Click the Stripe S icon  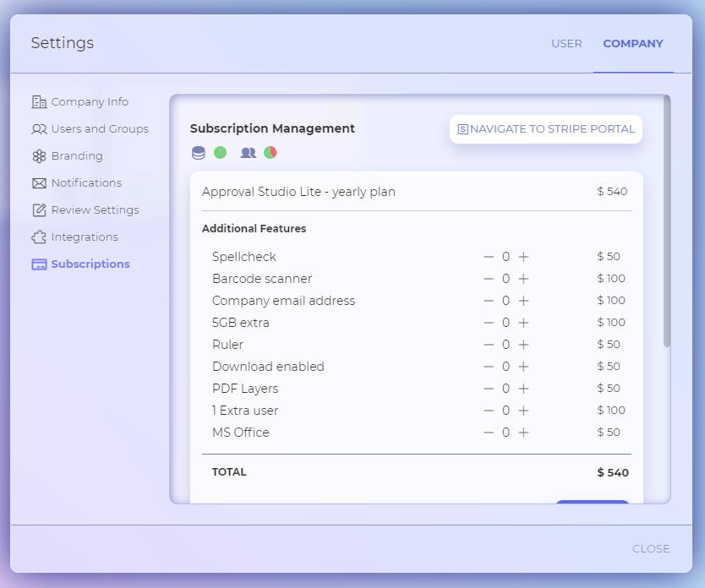(462, 129)
